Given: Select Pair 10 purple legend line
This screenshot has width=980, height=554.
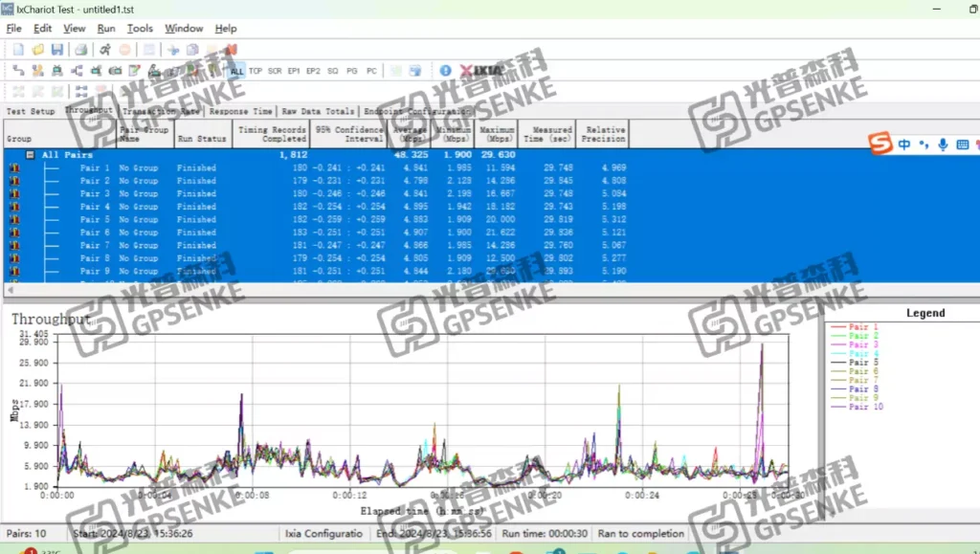Looking at the screenshot, I should coord(857,407).
